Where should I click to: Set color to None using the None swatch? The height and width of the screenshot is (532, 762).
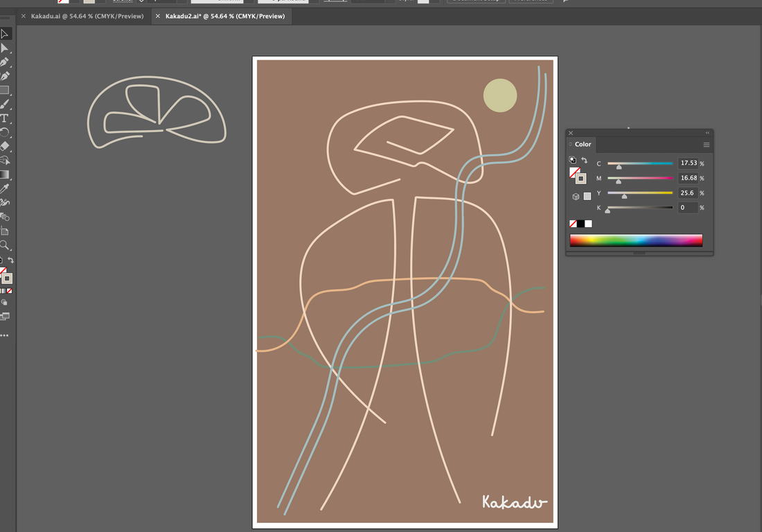pyautogui.click(x=572, y=224)
